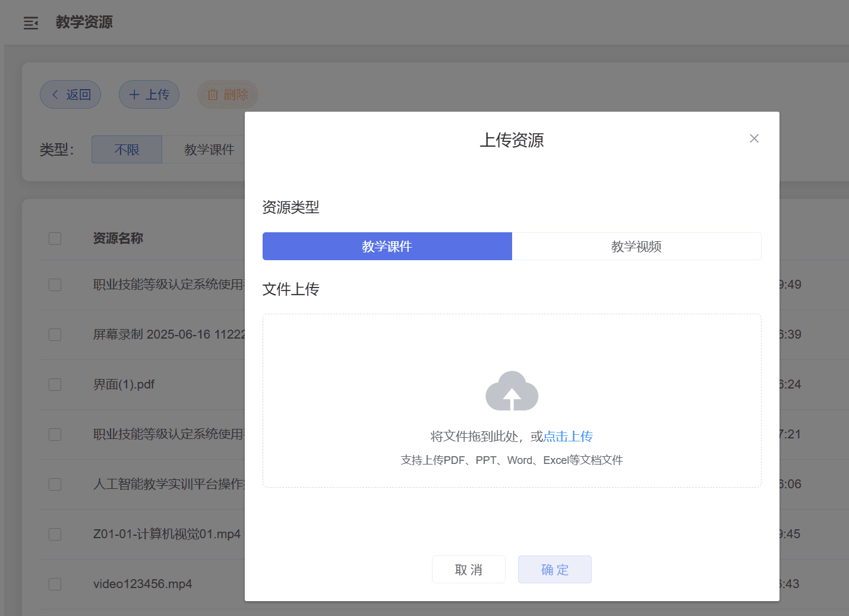Click the plus icon on 上传 button

tap(134, 94)
